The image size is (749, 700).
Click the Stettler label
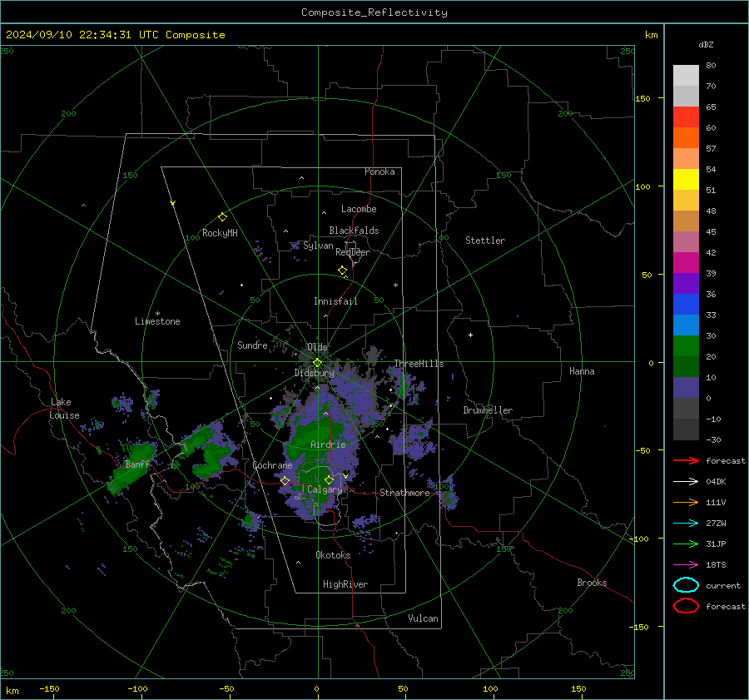[485, 241]
